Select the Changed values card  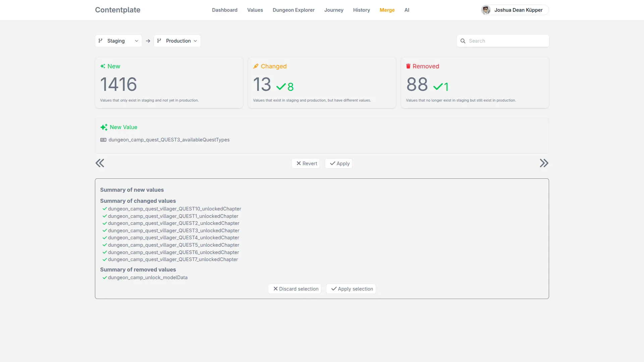pos(322,83)
